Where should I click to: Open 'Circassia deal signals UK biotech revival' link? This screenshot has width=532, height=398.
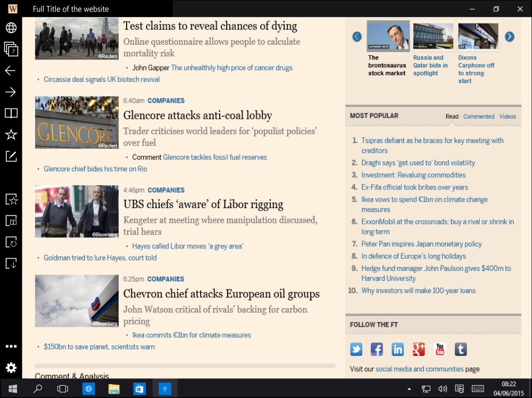102,79
